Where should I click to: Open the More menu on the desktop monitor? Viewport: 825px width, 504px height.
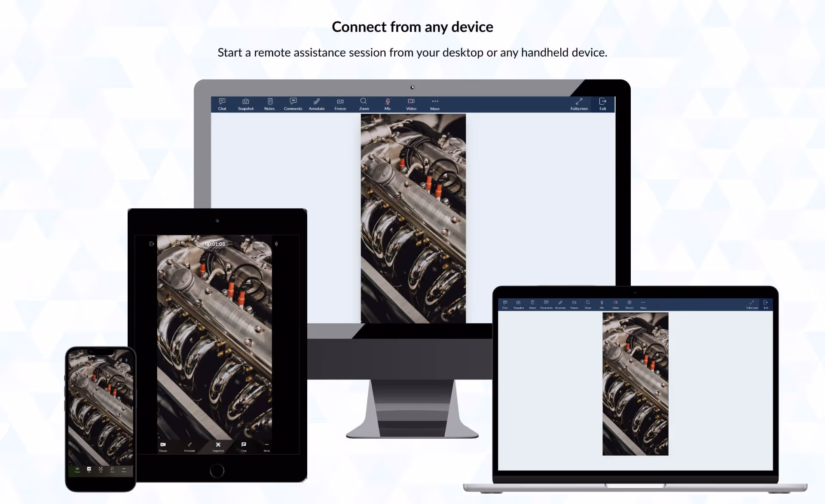(x=435, y=104)
